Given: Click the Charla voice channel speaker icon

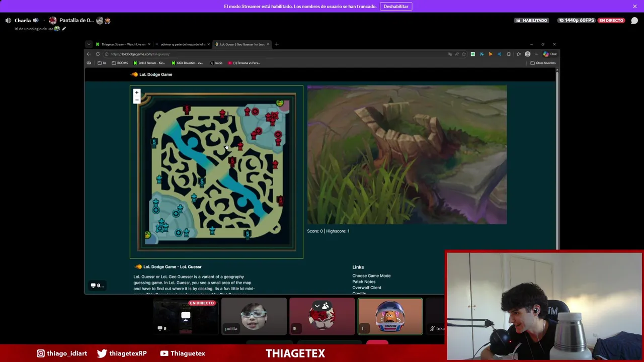Looking at the screenshot, I should pyautogui.click(x=8, y=21).
